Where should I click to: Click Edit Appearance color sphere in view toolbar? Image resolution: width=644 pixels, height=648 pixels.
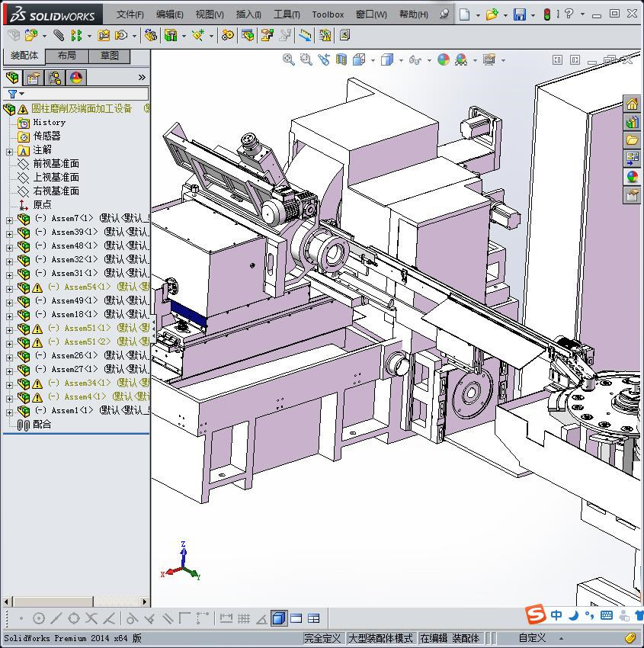[x=444, y=59]
